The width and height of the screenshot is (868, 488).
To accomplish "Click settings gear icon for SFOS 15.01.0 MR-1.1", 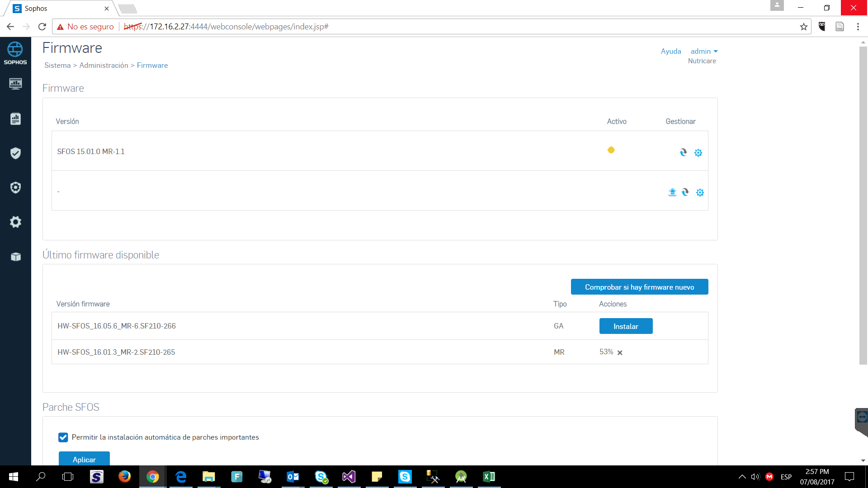I will tap(698, 153).
